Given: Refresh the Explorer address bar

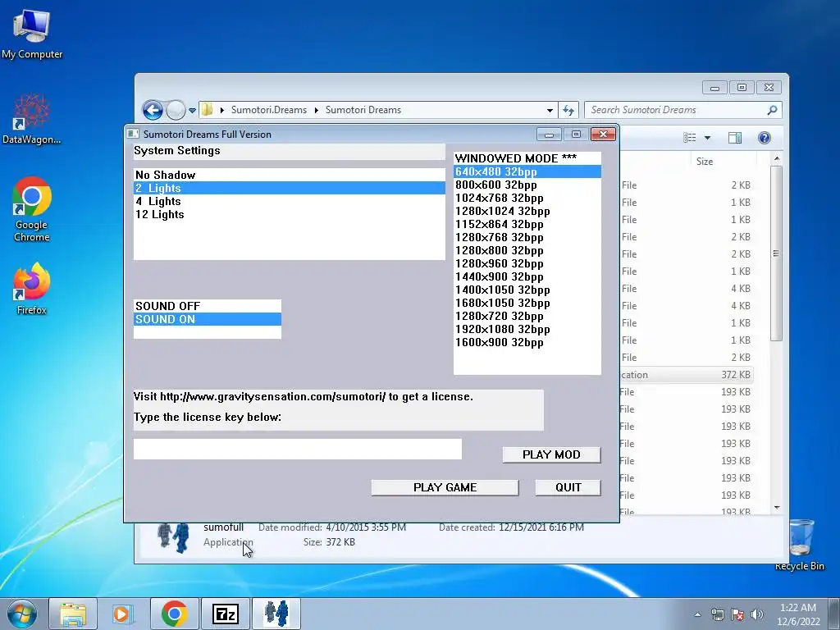Looking at the screenshot, I should (x=568, y=111).
